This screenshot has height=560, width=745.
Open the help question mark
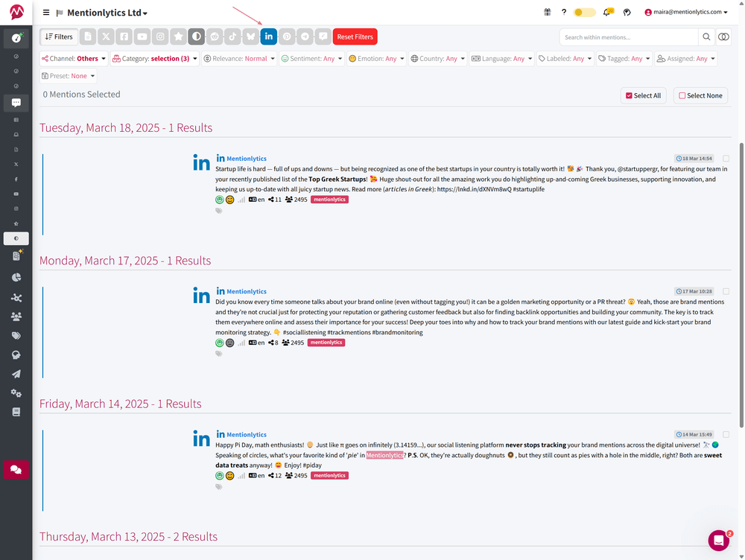(563, 13)
